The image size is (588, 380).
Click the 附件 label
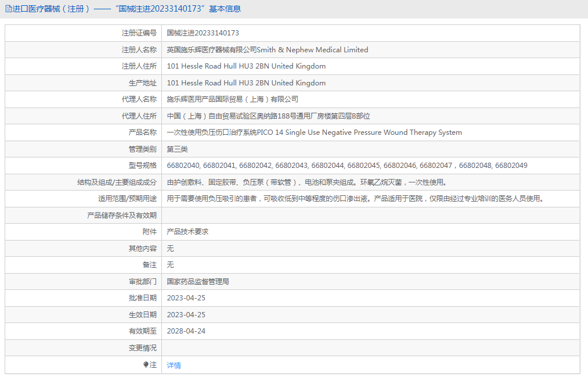[150, 232]
